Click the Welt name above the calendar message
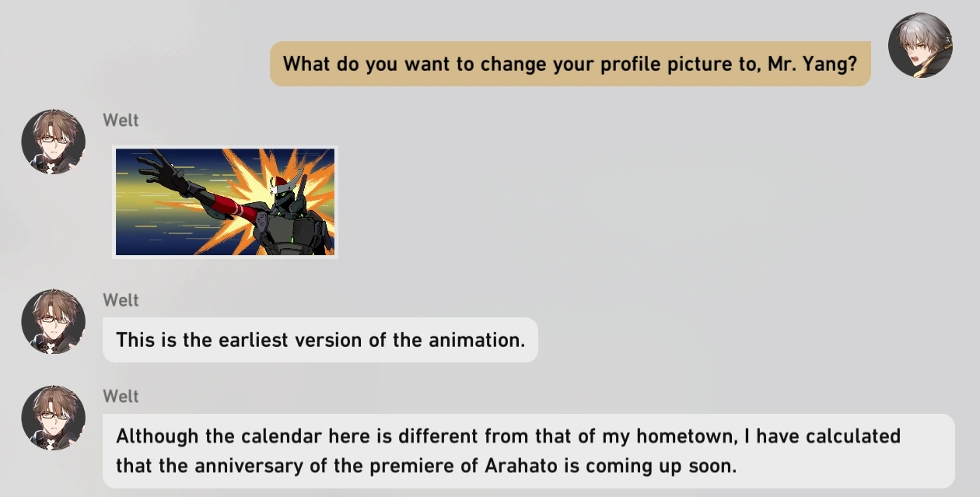 [x=121, y=397]
